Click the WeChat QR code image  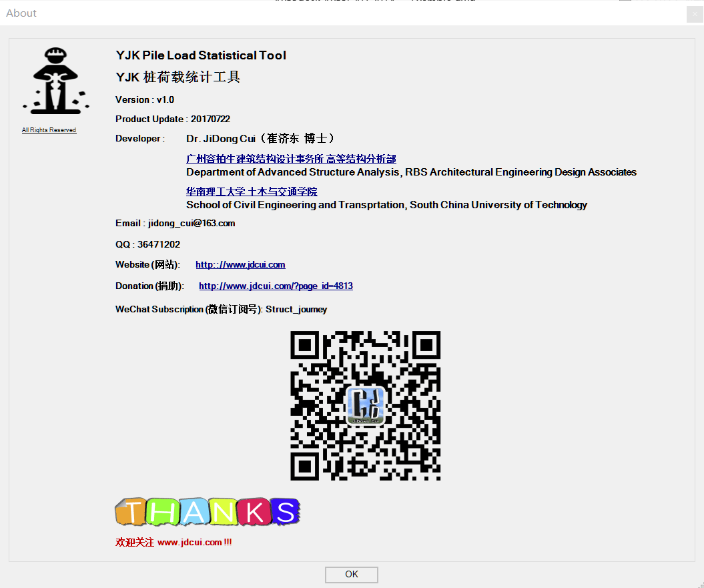pos(366,406)
